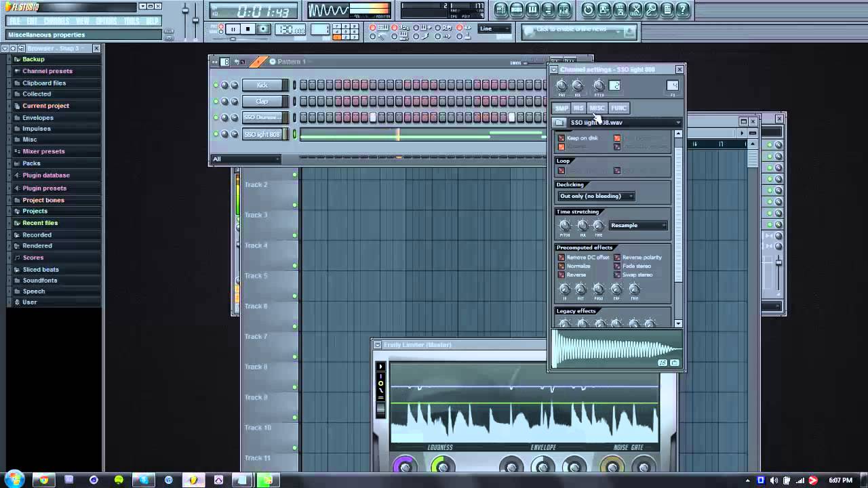The height and width of the screenshot is (488, 868).
Task: Open Google Chrome from the taskbar
Action: pyautogui.click(x=43, y=480)
